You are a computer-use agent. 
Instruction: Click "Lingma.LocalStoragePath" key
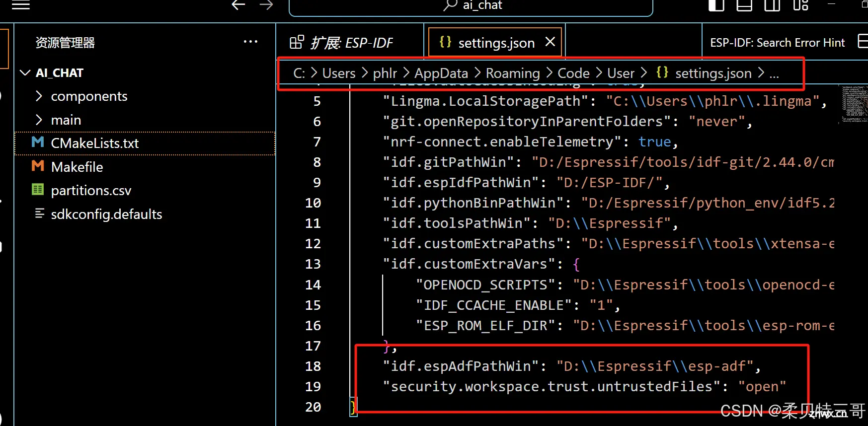tap(485, 101)
